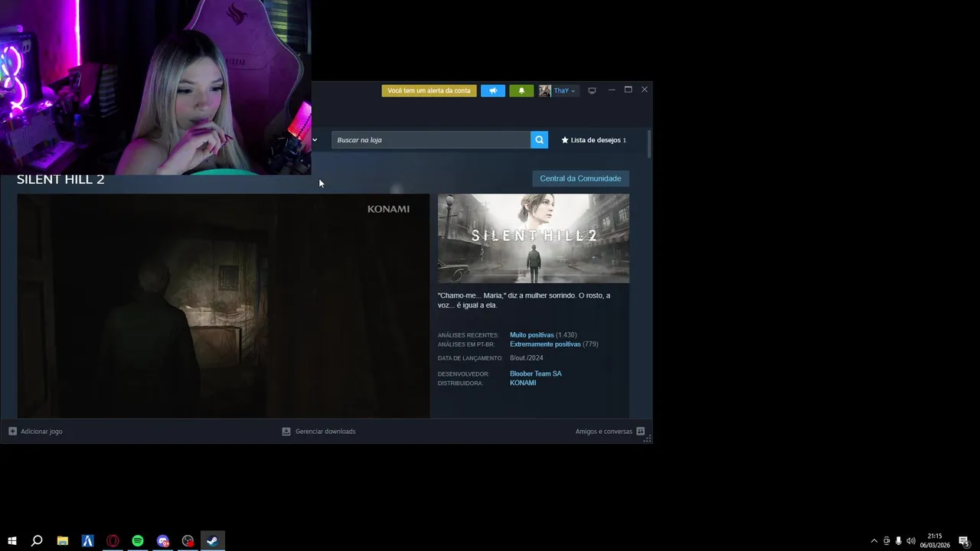This screenshot has width=980, height=551.
Task: Minimize the Steam window
Action: click(612, 90)
